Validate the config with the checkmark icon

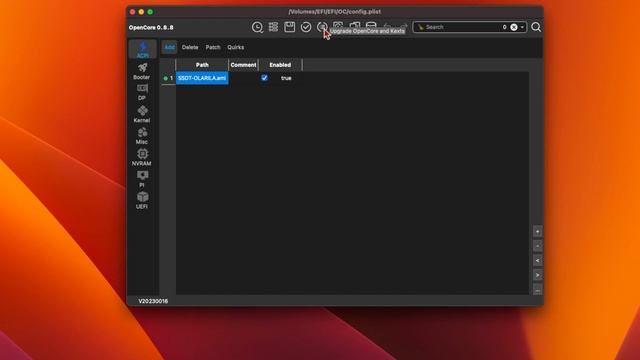(x=306, y=27)
